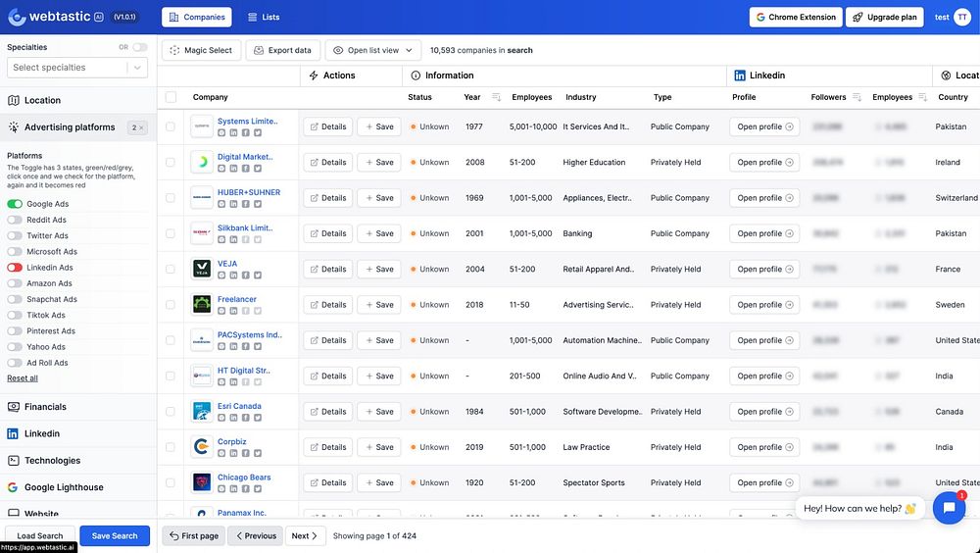Open the Select specialties dropdown

coord(76,68)
